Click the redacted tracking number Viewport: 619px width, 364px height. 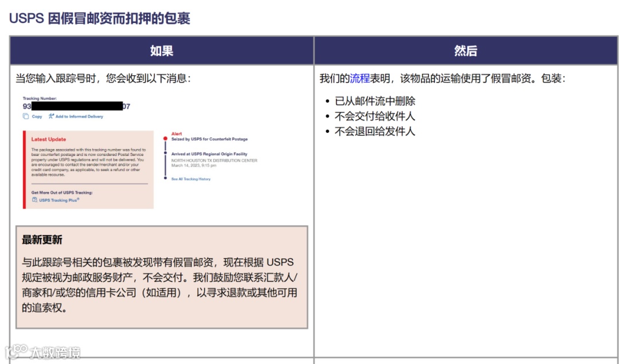77,106
